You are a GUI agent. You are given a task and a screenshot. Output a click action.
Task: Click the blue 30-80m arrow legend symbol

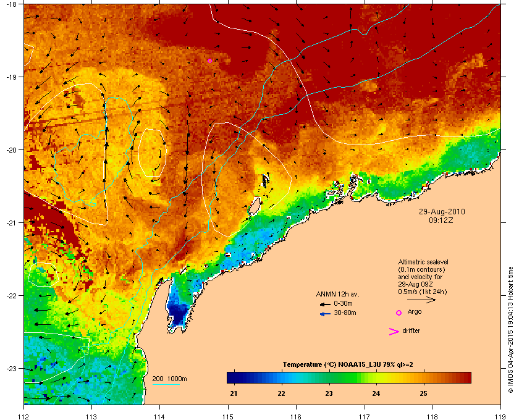click(325, 314)
